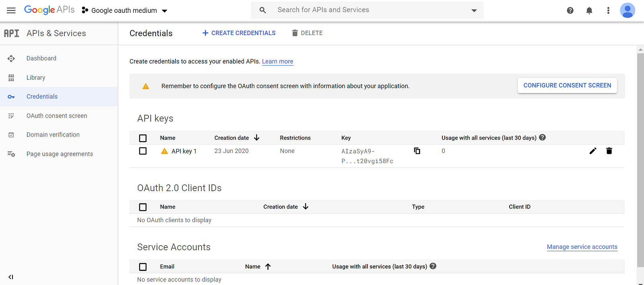644x285 pixels.
Task: Open the help question mark icon
Action: [x=570, y=10]
